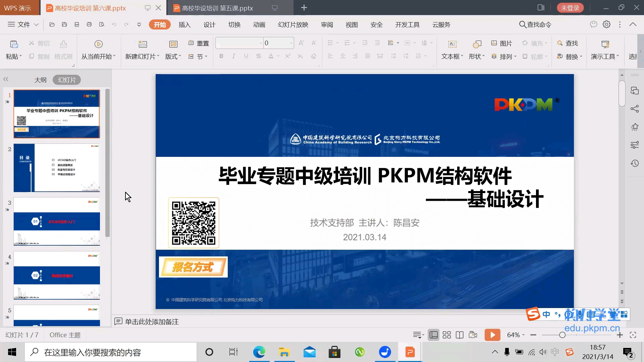Toggle the notes pane icon in status bar
The width and height of the screenshot is (644, 362).
click(x=418, y=335)
